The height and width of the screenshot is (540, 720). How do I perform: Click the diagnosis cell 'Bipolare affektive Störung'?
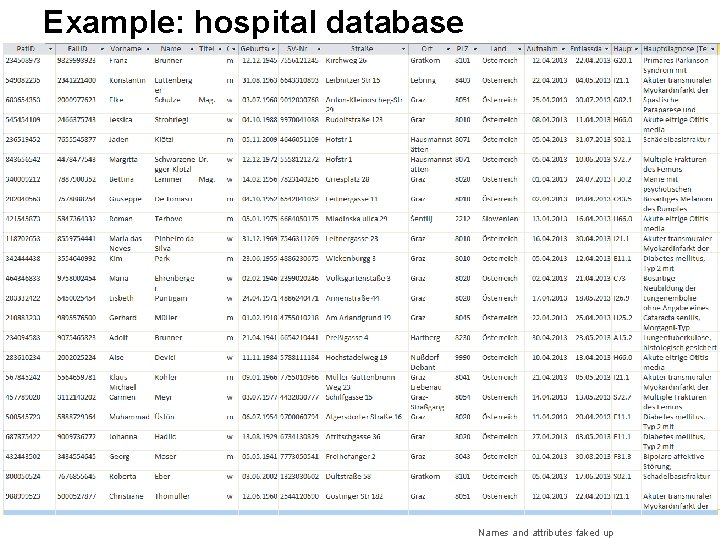[673, 461]
